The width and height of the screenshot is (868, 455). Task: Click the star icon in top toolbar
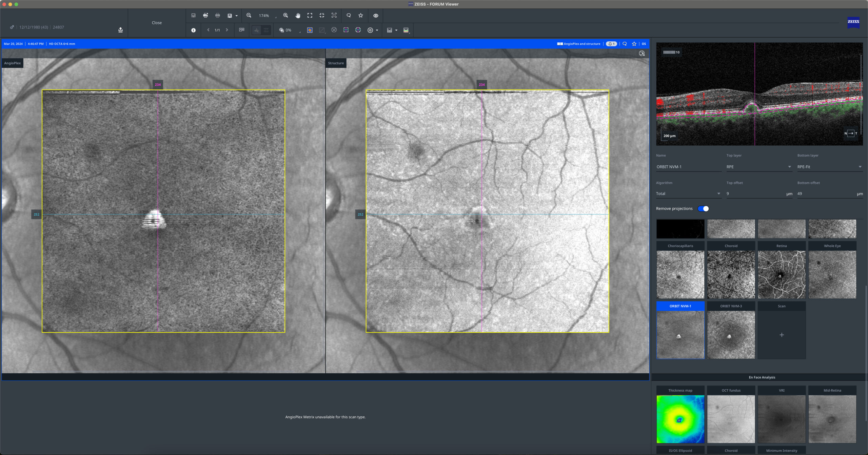[x=361, y=16]
